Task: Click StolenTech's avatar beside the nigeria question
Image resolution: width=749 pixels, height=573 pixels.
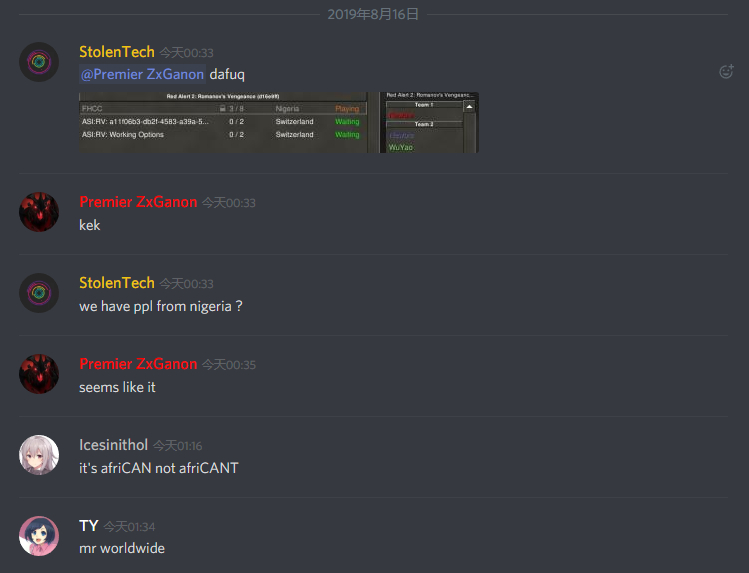Action: click(39, 293)
